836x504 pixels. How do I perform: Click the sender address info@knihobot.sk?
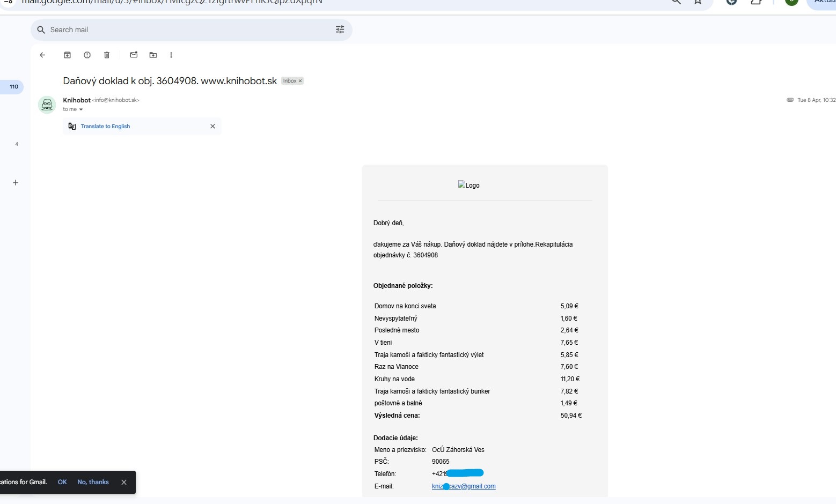(x=116, y=100)
